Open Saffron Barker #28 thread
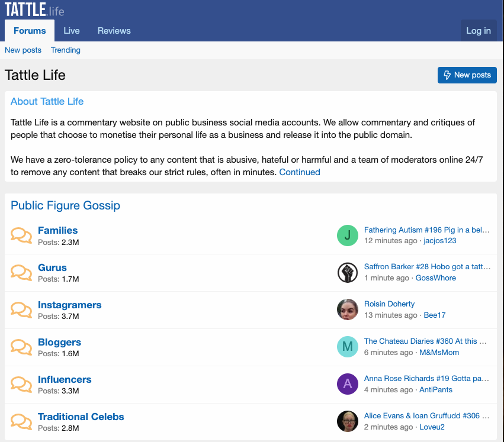 (x=427, y=267)
